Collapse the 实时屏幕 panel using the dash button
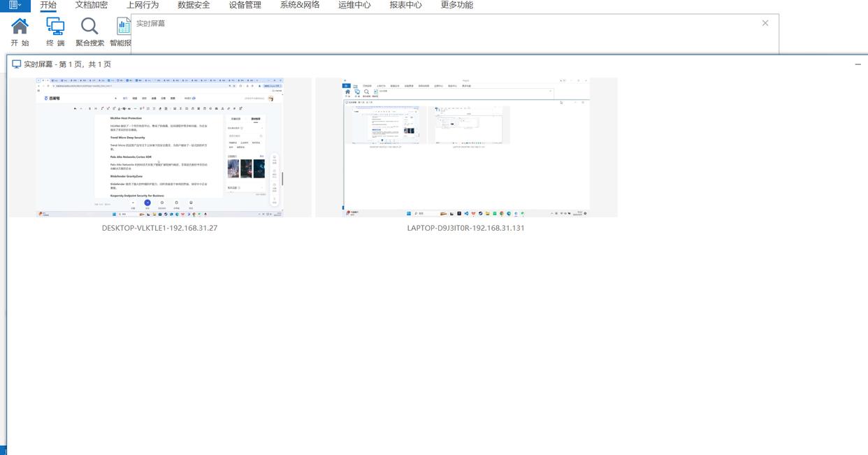868x455 pixels. click(858, 64)
